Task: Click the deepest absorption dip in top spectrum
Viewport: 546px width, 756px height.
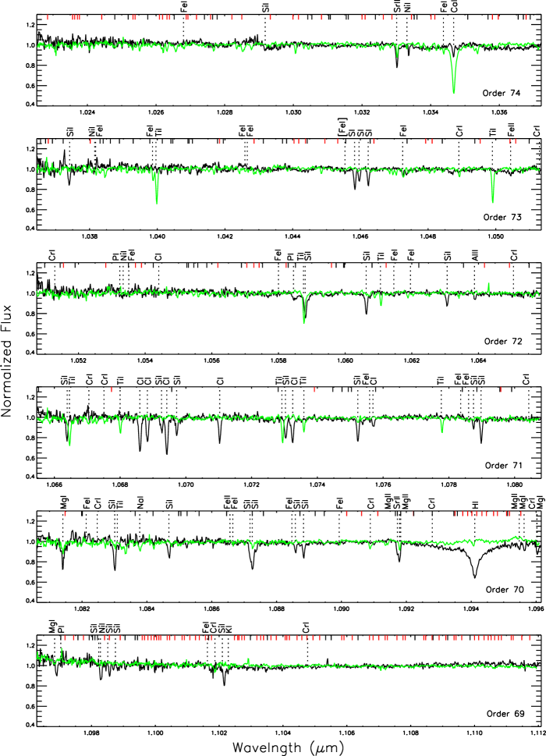Action: click(x=453, y=91)
